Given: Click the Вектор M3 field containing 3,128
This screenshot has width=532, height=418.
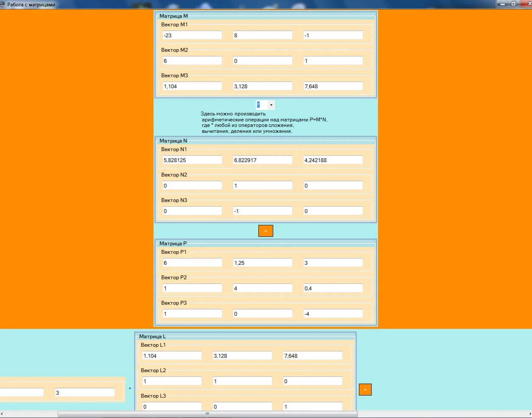Looking at the screenshot, I should 263,86.
